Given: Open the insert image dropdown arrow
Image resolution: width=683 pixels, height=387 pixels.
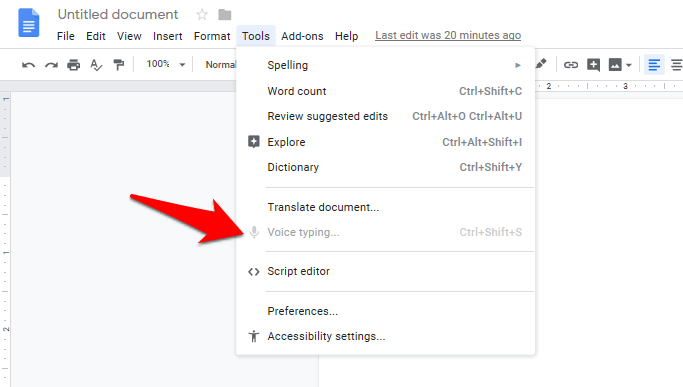Looking at the screenshot, I should click(629, 65).
